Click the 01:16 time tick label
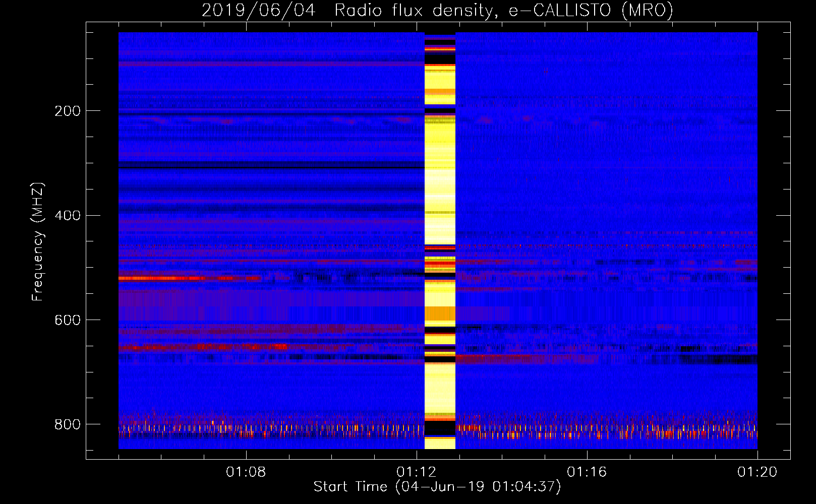The height and width of the screenshot is (504, 816). 587,472
